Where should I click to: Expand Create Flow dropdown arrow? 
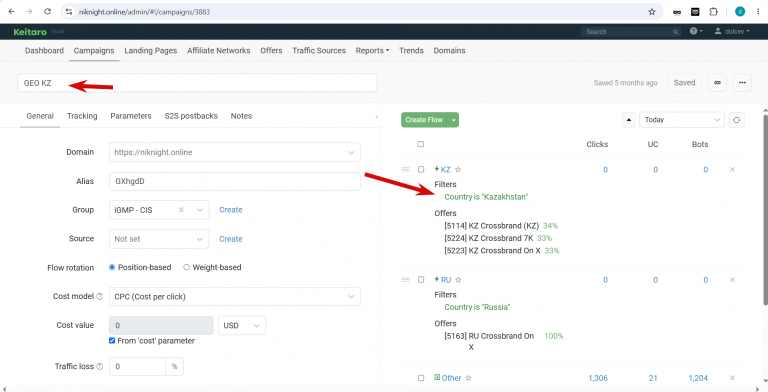point(454,120)
